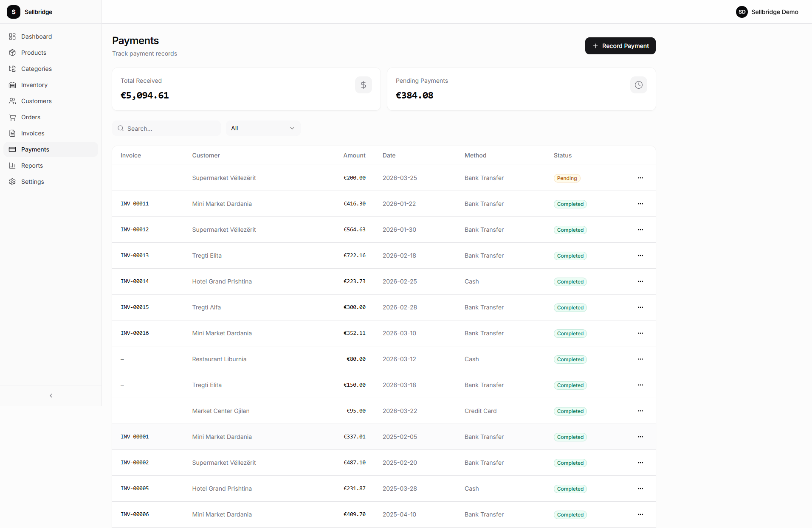This screenshot has width=812, height=528.
Task: Collapse the sidebar with the chevron arrow
Action: pyautogui.click(x=51, y=396)
